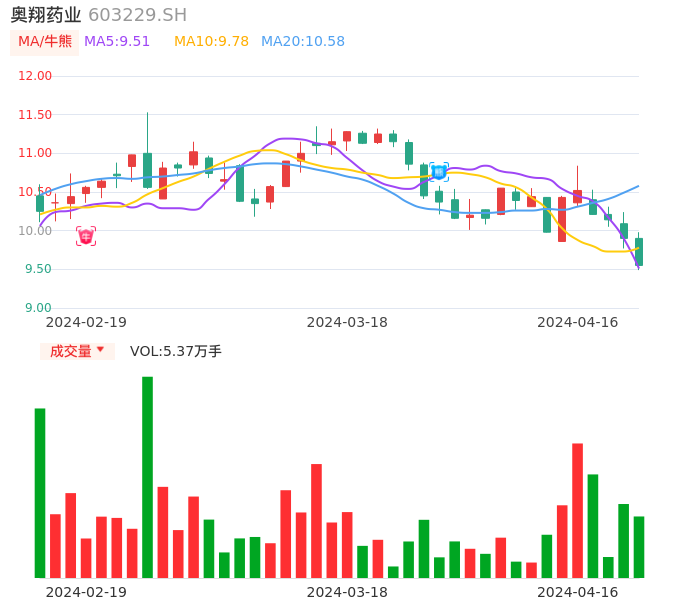686x606 pixels.
Task: Click the 9.00 price axis label
Action: tap(36, 308)
